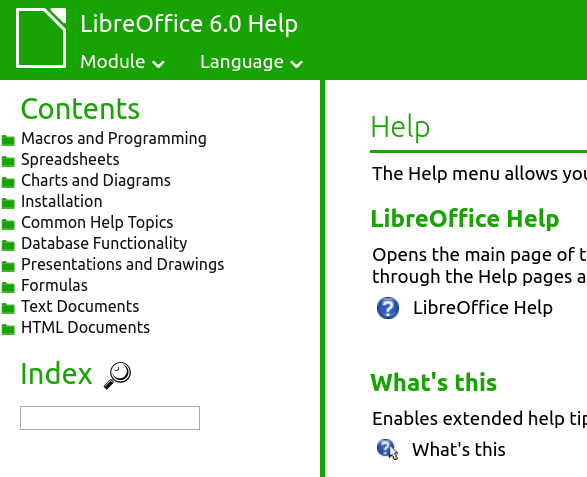
Task: Open the Text Documents contents entry
Action: click(x=80, y=306)
